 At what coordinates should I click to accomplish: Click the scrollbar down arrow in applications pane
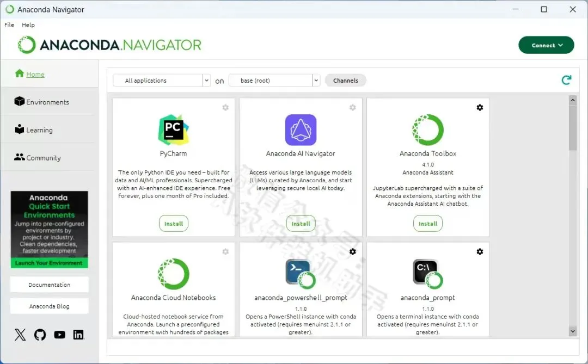[x=572, y=331]
